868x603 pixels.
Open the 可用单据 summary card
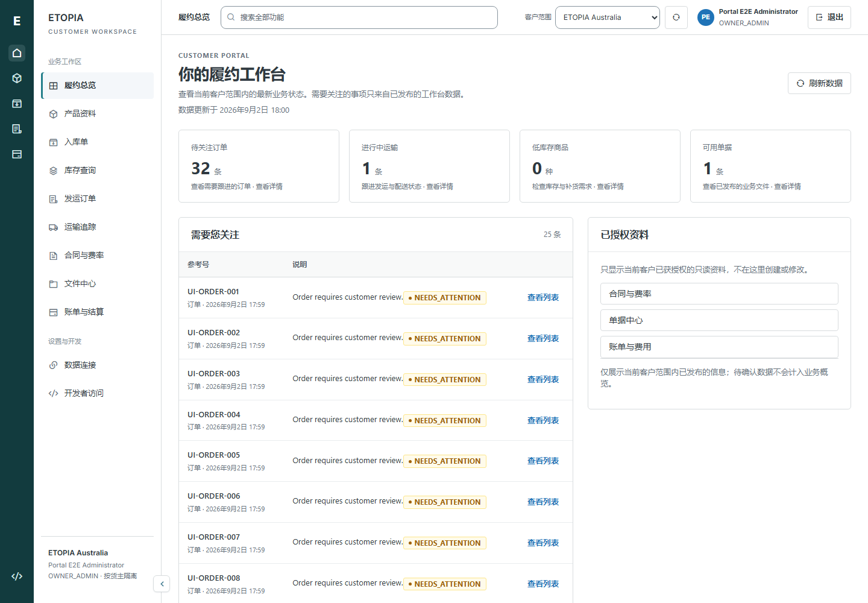click(770, 166)
